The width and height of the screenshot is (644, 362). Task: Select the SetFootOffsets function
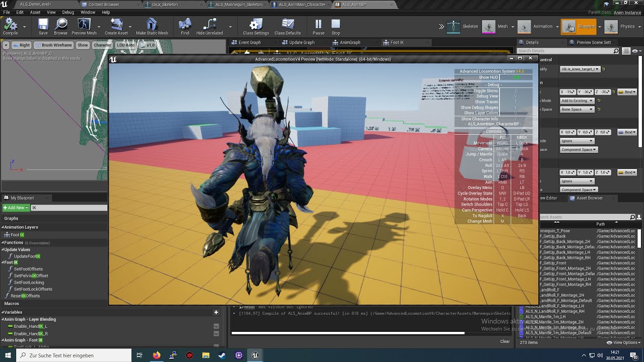tap(28, 269)
